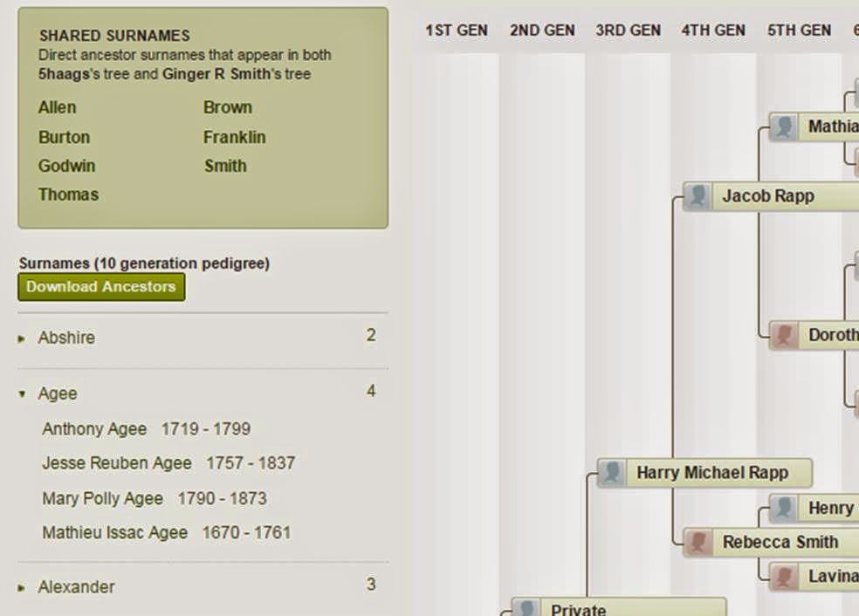Switch to the 1ST GEN column header

(x=455, y=30)
